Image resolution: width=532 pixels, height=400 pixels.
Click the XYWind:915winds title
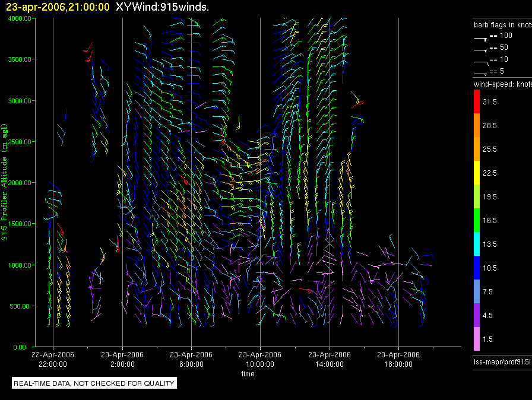[162, 7]
